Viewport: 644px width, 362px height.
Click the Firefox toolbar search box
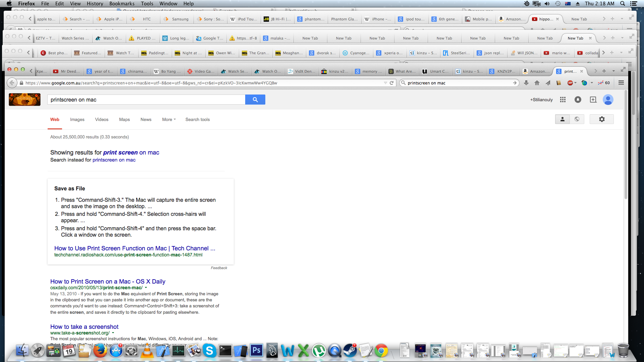[459, 83]
